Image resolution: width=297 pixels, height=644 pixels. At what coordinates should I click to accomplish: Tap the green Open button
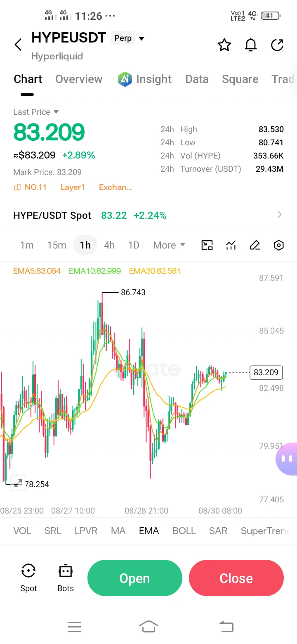point(134,578)
